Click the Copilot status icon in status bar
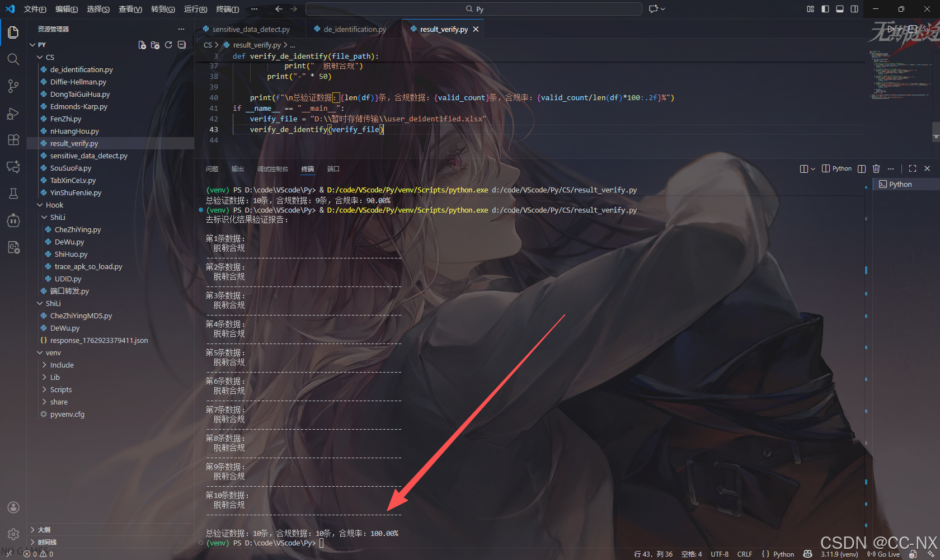 [807, 554]
